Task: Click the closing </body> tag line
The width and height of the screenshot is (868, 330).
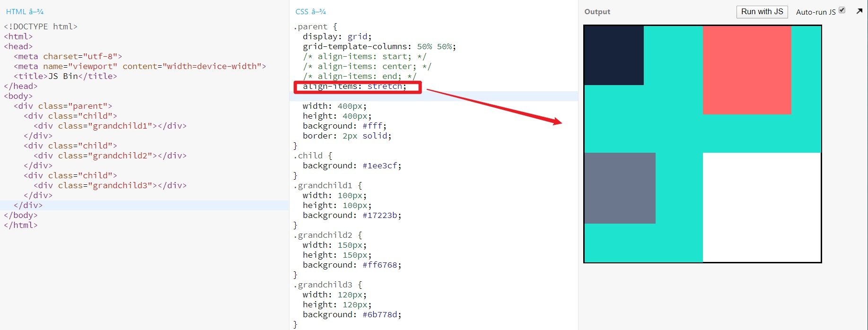Action: (21, 215)
